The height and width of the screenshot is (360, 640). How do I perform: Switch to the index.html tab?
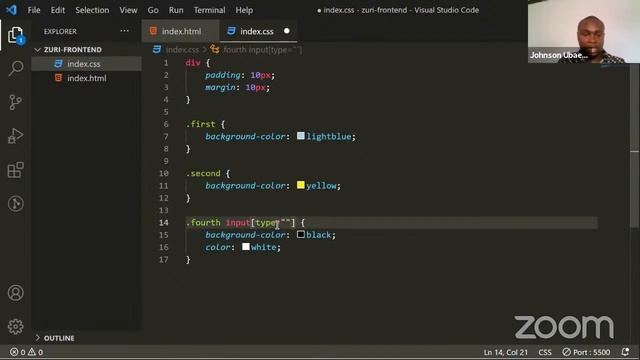pyautogui.click(x=180, y=31)
